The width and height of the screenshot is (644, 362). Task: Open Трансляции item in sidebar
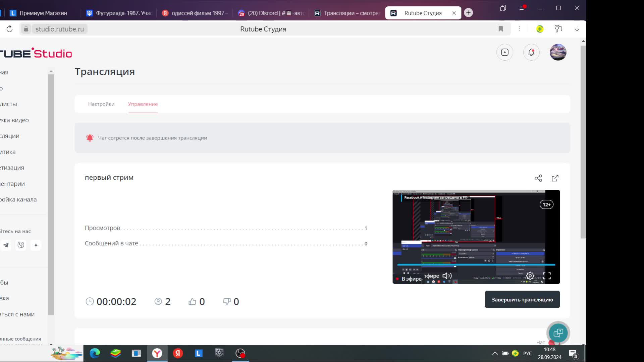(10, 136)
